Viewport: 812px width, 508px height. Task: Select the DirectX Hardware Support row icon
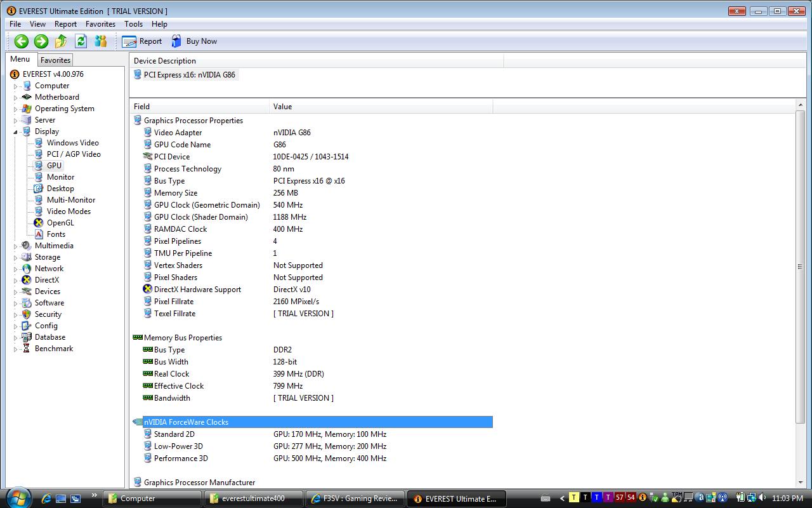(x=148, y=290)
